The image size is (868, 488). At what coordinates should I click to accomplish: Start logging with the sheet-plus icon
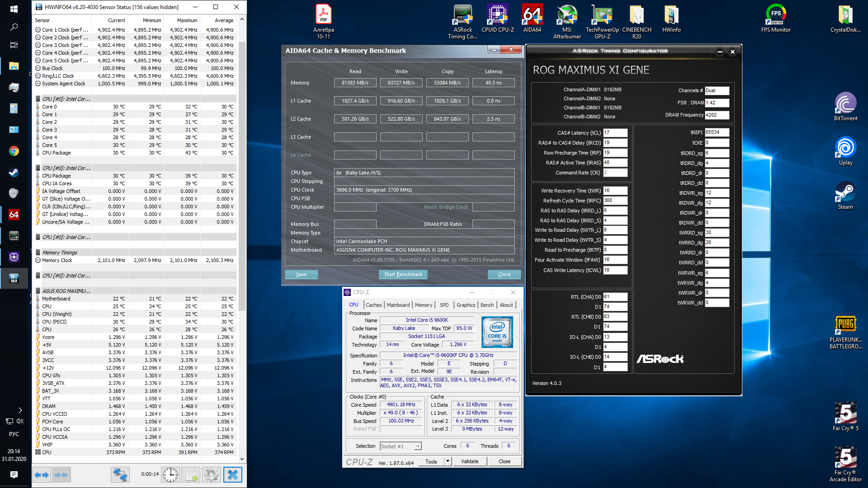(191, 475)
